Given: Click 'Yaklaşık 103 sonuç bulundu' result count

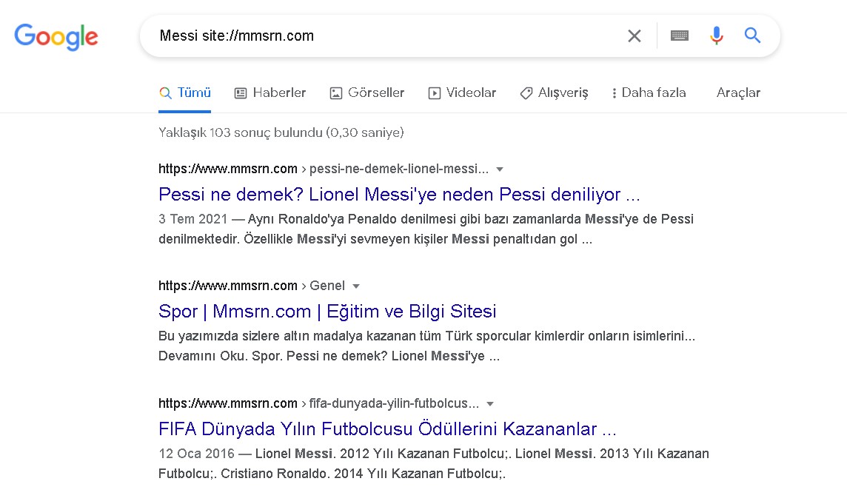Looking at the screenshot, I should pyautogui.click(x=281, y=133).
